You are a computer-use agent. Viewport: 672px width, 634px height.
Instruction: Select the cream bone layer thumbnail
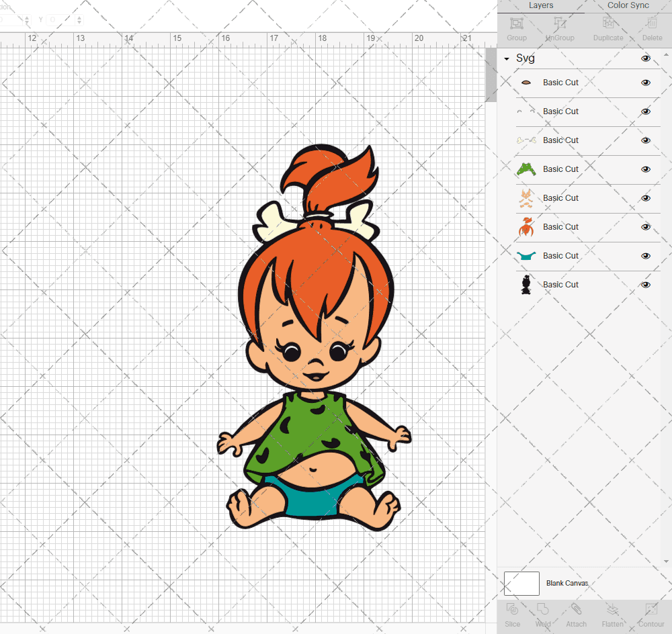[x=526, y=140]
